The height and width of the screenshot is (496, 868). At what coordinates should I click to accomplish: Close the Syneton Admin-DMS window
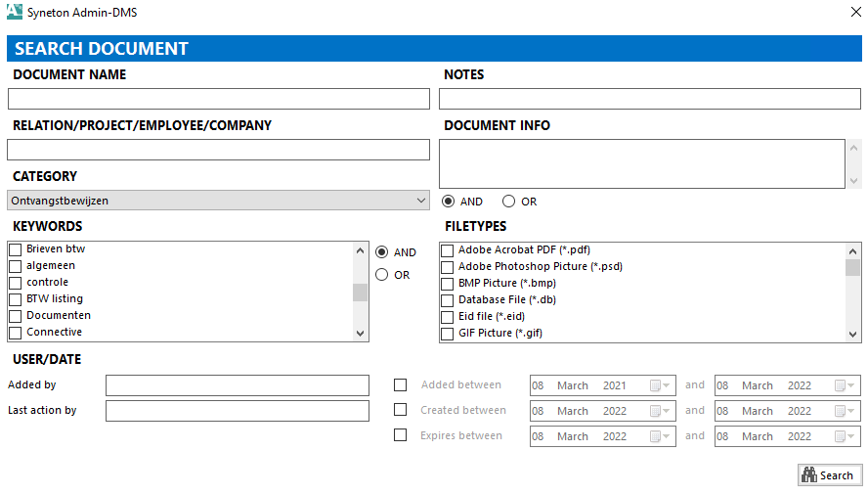855,13
